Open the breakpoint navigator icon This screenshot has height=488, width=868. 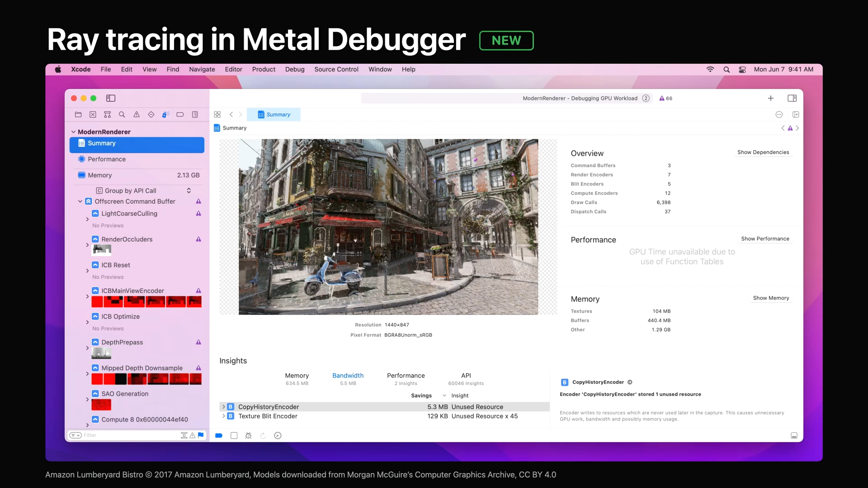[180, 115]
